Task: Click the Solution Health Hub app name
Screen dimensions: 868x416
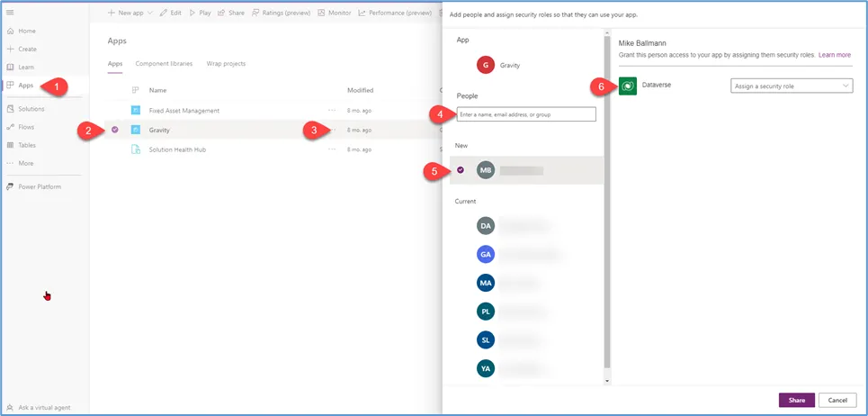Action: [178, 149]
